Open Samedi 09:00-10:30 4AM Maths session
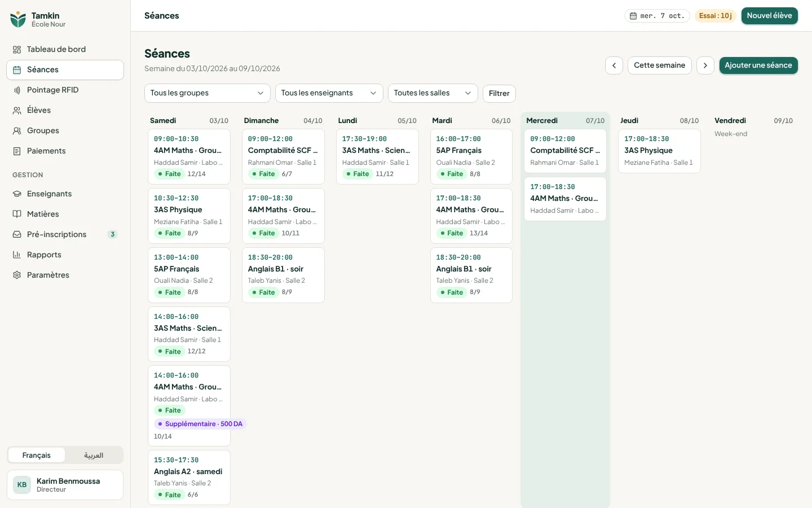This screenshot has width=812, height=508. click(x=189, y=156)
